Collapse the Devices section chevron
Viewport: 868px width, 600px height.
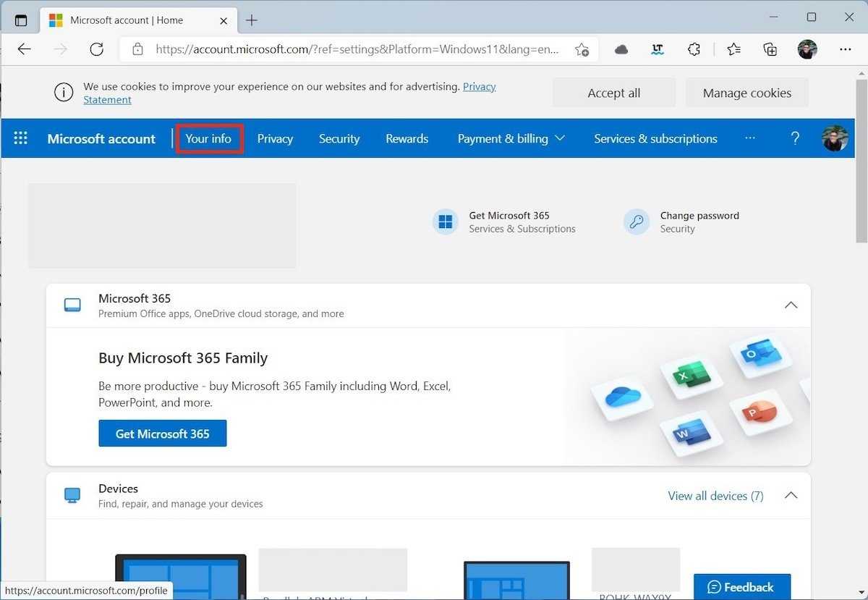pyautogui.click(x=791, y=496)
